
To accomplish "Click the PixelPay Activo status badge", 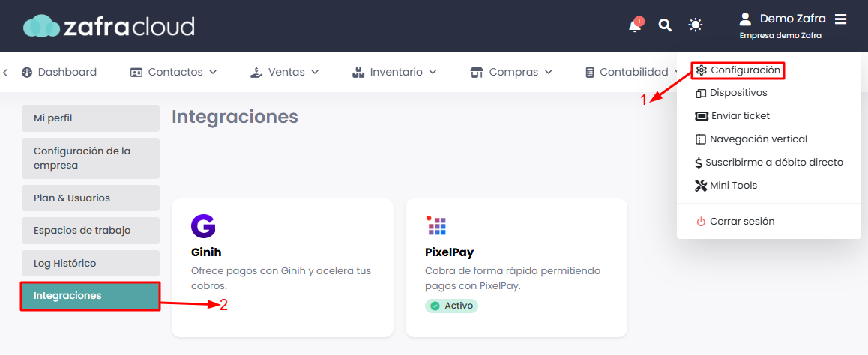I will 451,306.
